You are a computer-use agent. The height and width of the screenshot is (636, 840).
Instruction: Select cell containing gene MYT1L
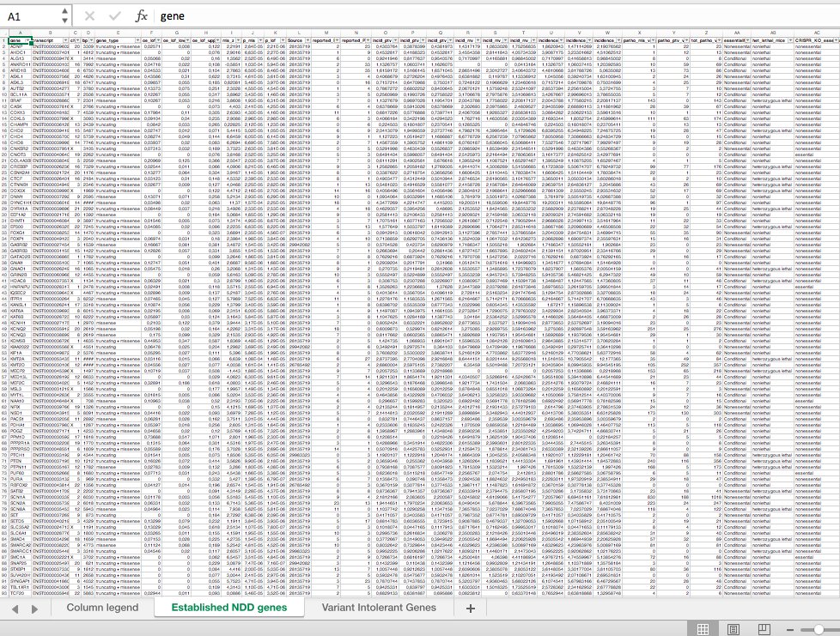tap(21, 395)
